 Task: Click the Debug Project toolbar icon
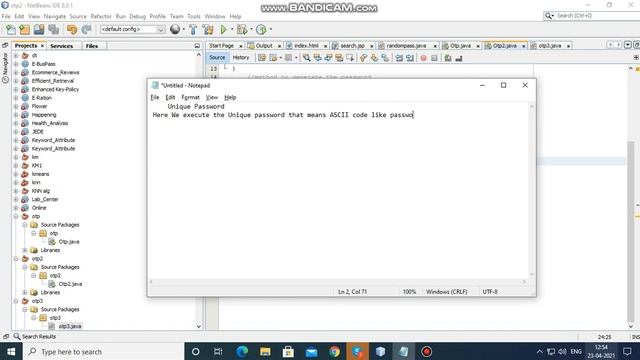[x=242, y=29]
